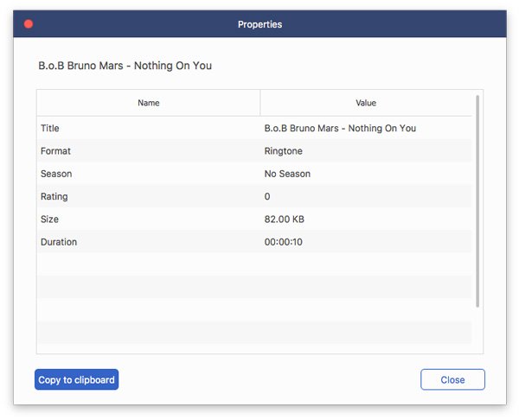This screenshot has height=420, width=519.
Task: Click the 82.00 KB value cell
Action: pyautogui.click(x=284, y=220)
